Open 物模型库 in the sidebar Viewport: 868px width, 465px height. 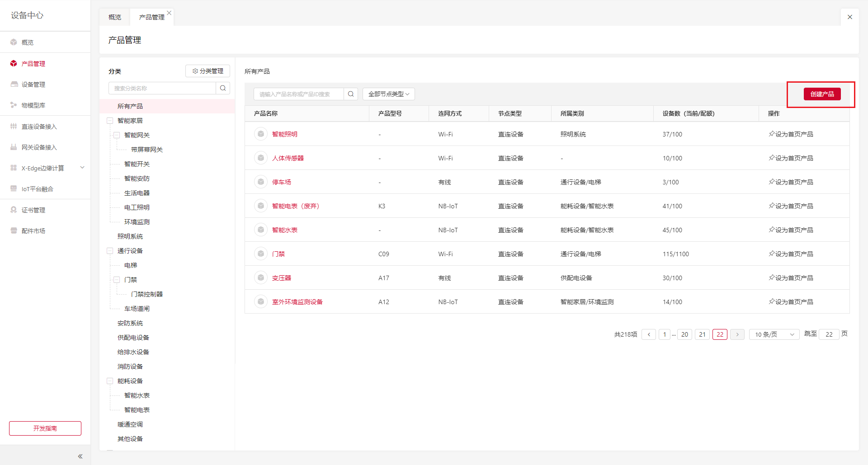click(x=33, y=105)
